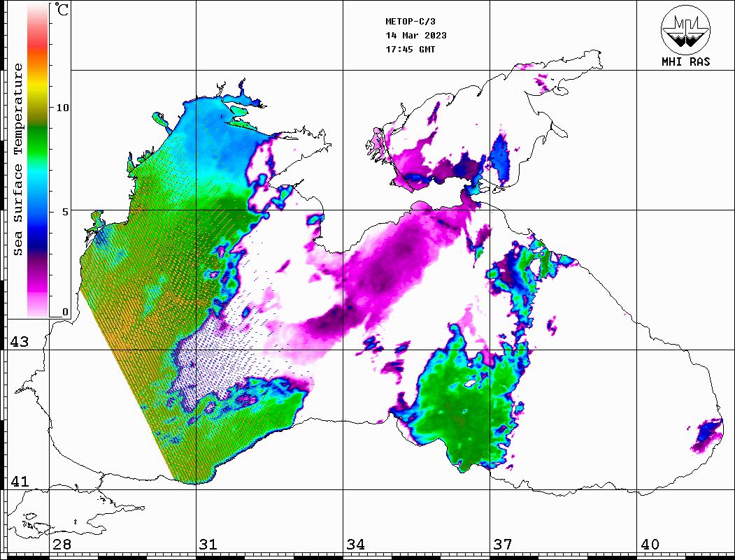Click the '17:45 GMT' time text
This screenshot has height=560, width=735.
411,49
